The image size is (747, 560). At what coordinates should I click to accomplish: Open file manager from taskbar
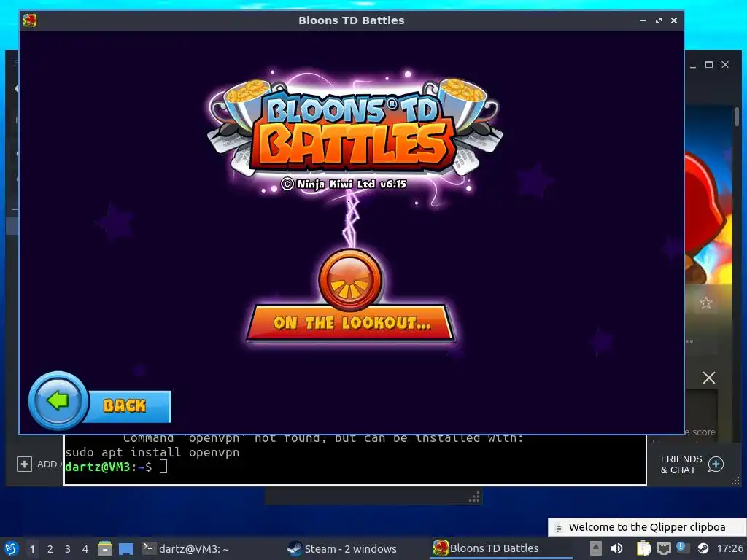pyautogui.click(x=105, y=548)
